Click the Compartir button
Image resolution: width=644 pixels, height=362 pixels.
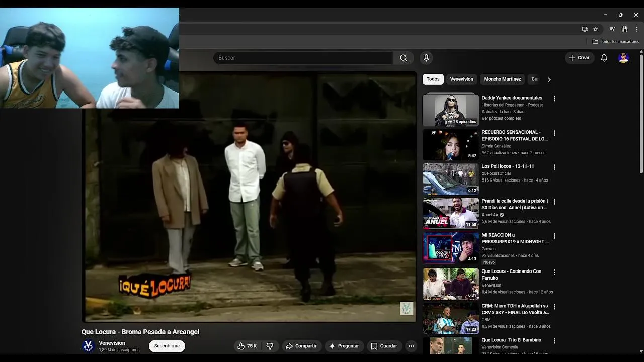click(x=301, y=346)
